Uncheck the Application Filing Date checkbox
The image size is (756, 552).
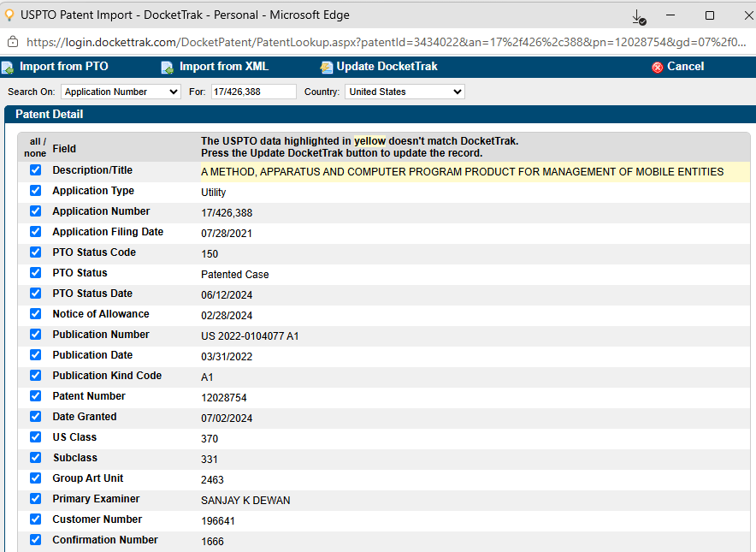click(x=35, y=232)
